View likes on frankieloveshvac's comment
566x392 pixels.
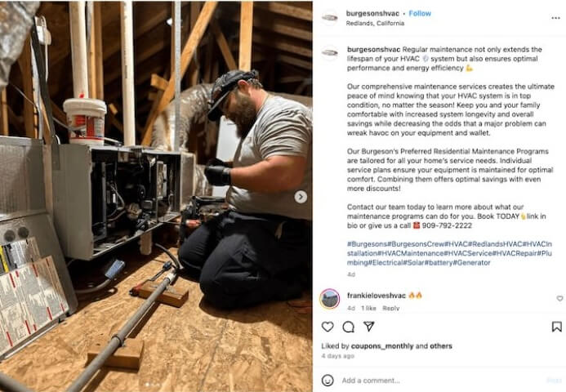click(x=368, y=308)
